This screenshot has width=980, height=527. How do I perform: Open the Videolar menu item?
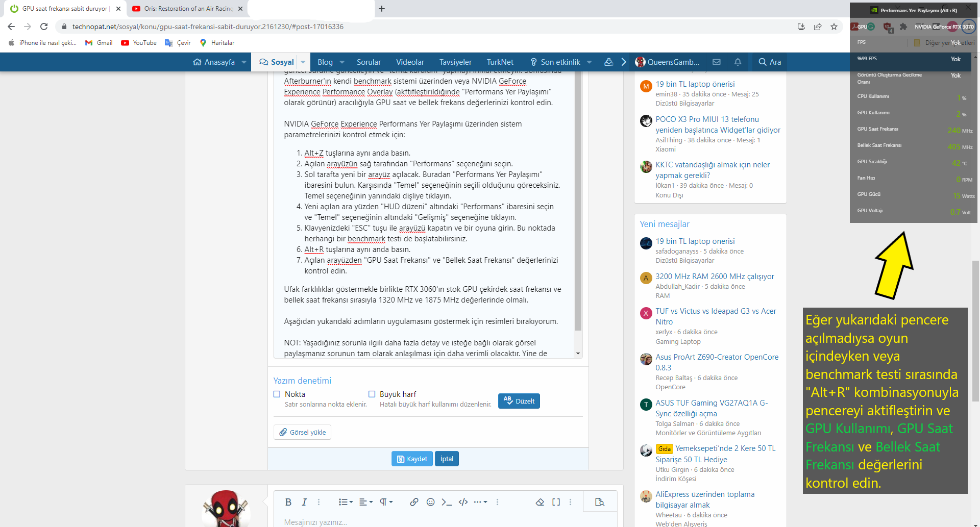[410, 62]
